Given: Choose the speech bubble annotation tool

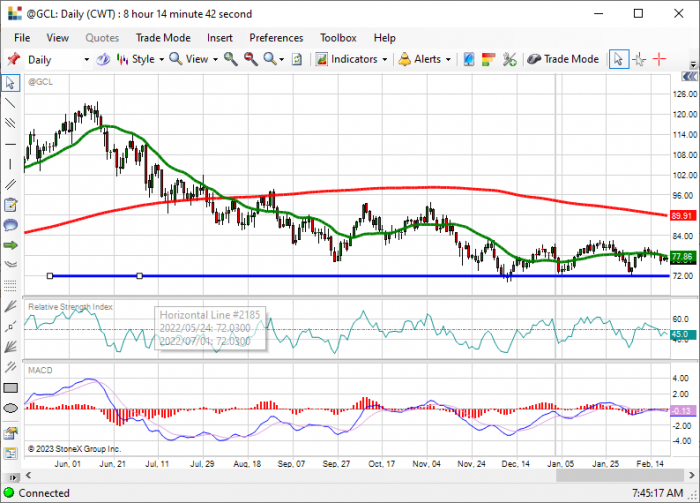Looking at the screenshot, I should (10, 225).
